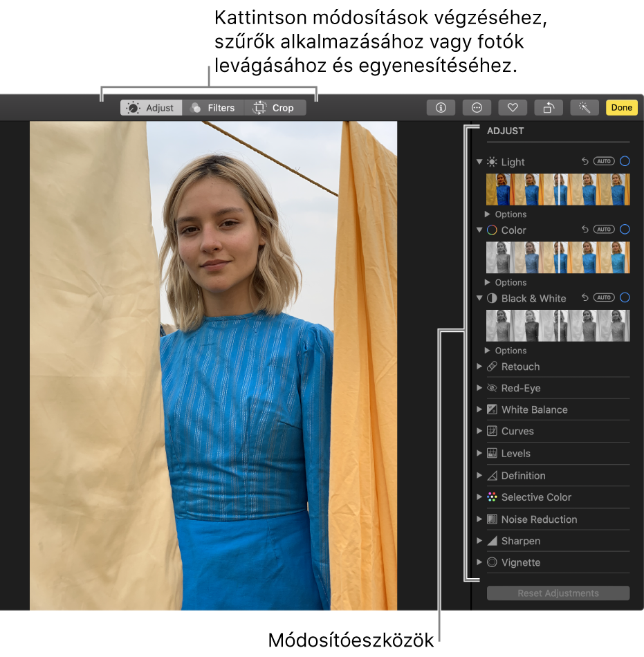Open the photo Info panel
The image size is (644, 657).
441,108
